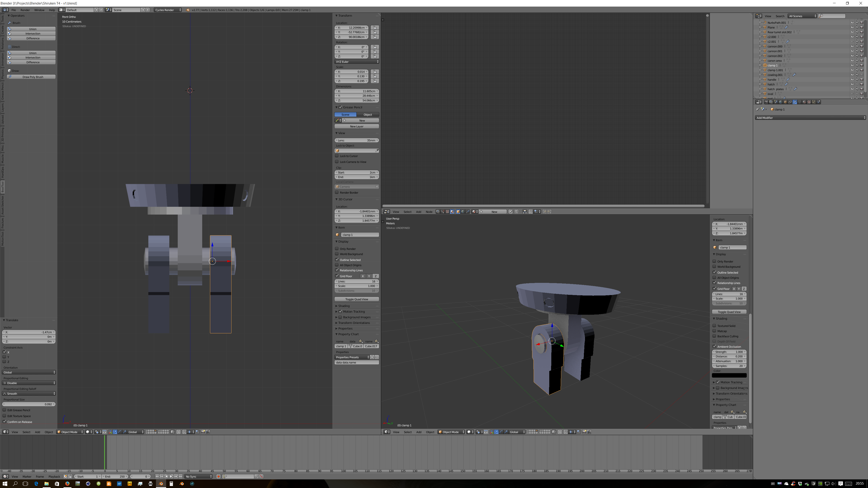Lock the location X value
The height and width of the screenshot is (488, 868).
point(375,28)
